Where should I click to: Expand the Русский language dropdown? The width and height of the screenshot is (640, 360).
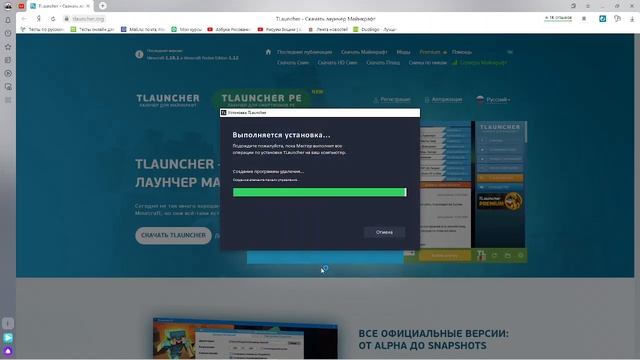point(493,100)
